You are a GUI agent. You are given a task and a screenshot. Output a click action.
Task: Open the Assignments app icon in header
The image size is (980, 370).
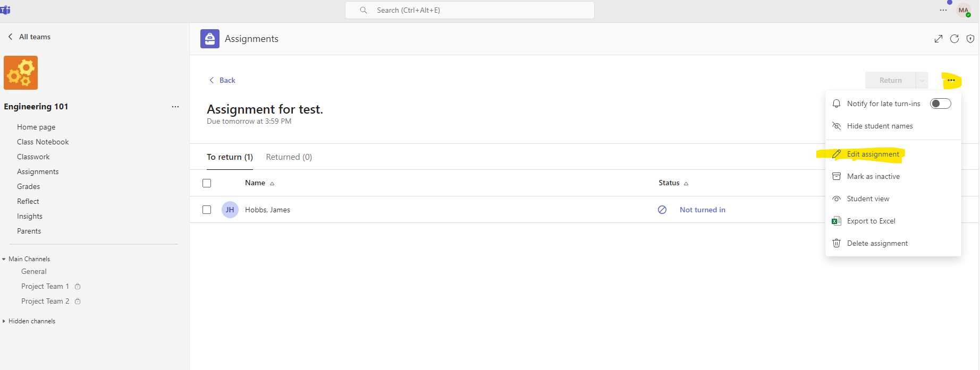pyautogui.click(x=210, y=39)
